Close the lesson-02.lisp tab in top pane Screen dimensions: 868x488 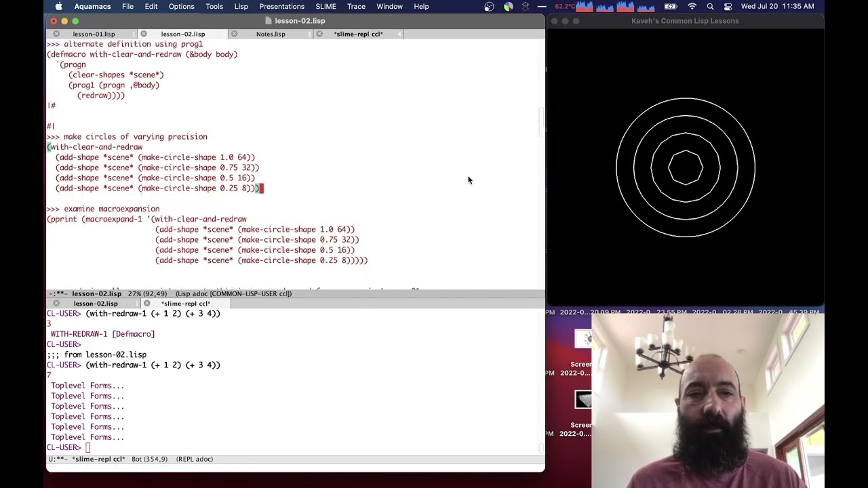coord(144,34)
